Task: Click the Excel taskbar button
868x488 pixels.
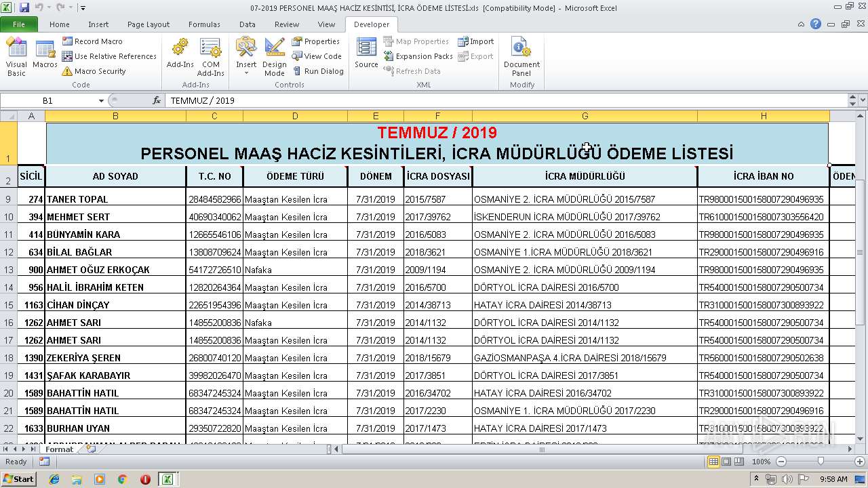Action: coord(167,479)
